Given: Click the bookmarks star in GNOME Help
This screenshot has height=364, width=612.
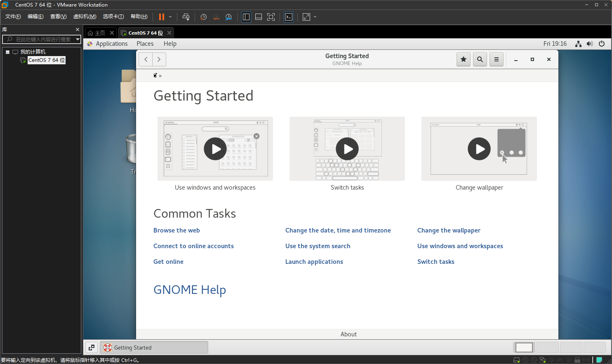Looking at the screenshot, I should point(464,59).
